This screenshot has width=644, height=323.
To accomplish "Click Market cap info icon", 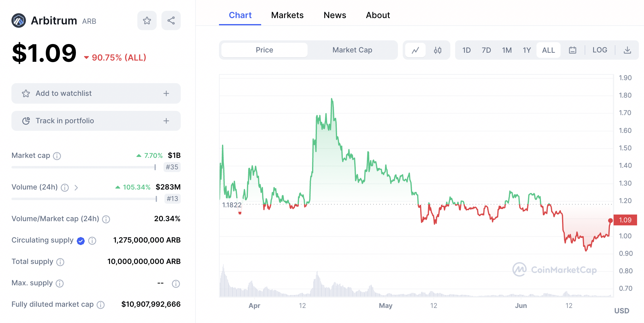I will click(57, 156).
